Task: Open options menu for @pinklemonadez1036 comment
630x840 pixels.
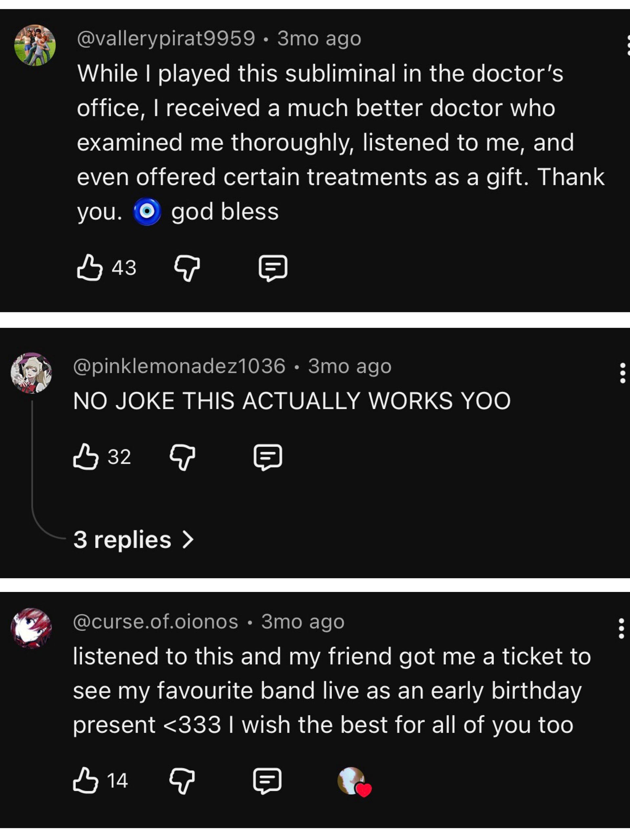Action: (x=622, y=373)
